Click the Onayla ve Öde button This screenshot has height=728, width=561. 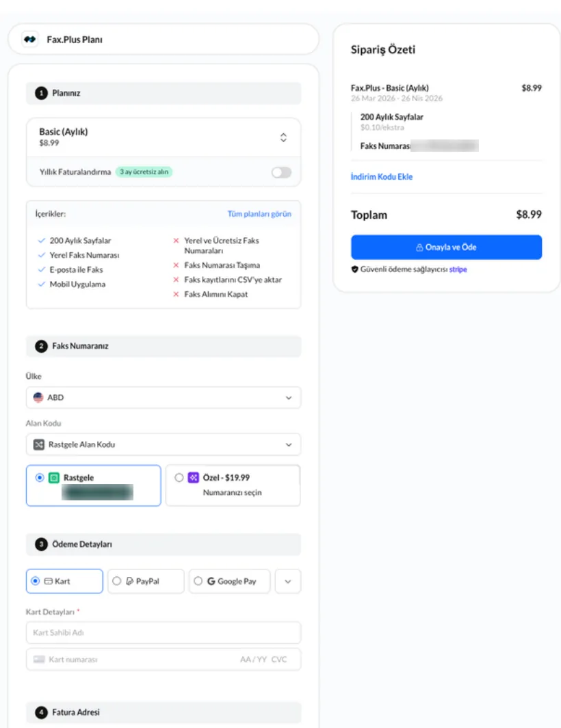click(446, 247)
